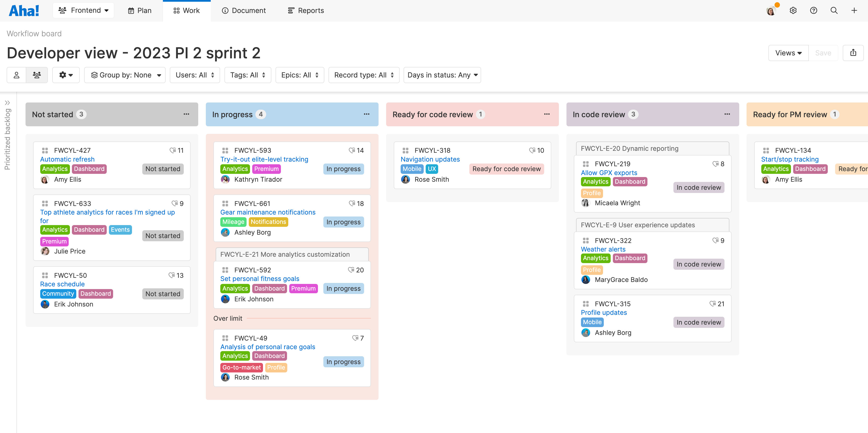Expand the Frontend workspace selector
The height and width of the screenshot is (433, 868).
83,10
